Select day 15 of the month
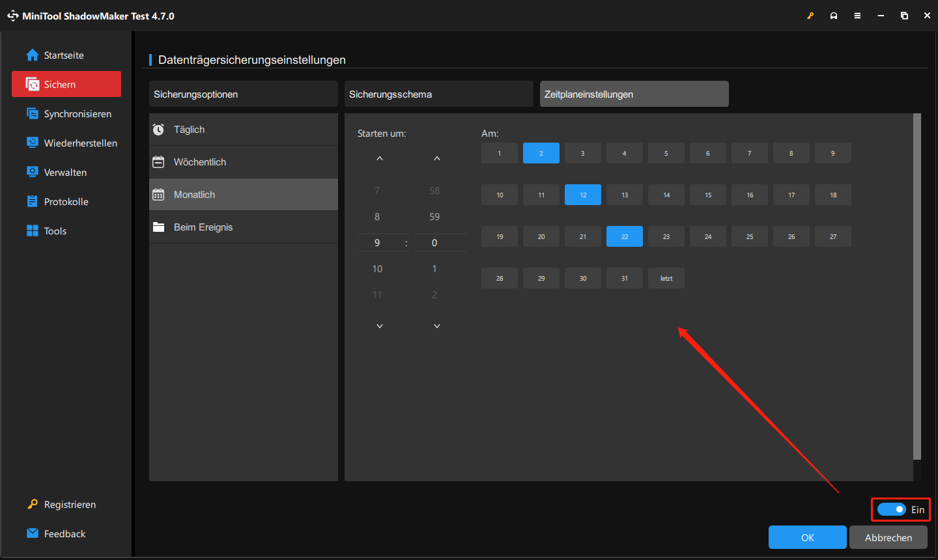 [708, 195]
